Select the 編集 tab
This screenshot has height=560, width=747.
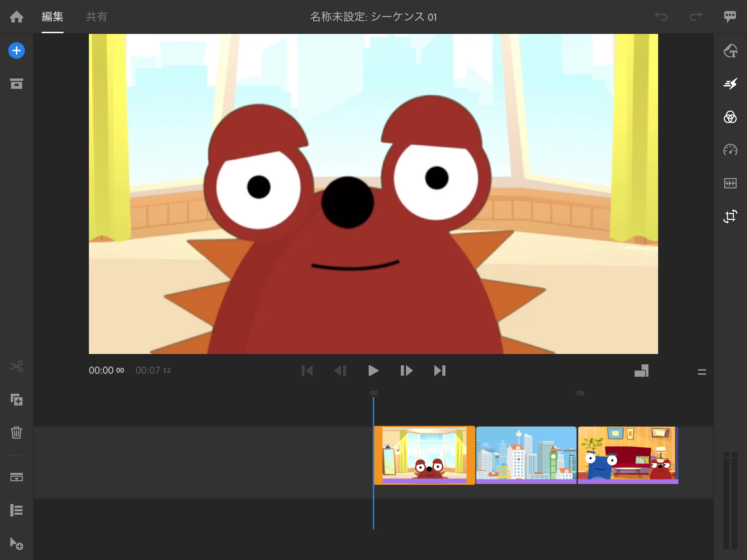coord(53,17)
